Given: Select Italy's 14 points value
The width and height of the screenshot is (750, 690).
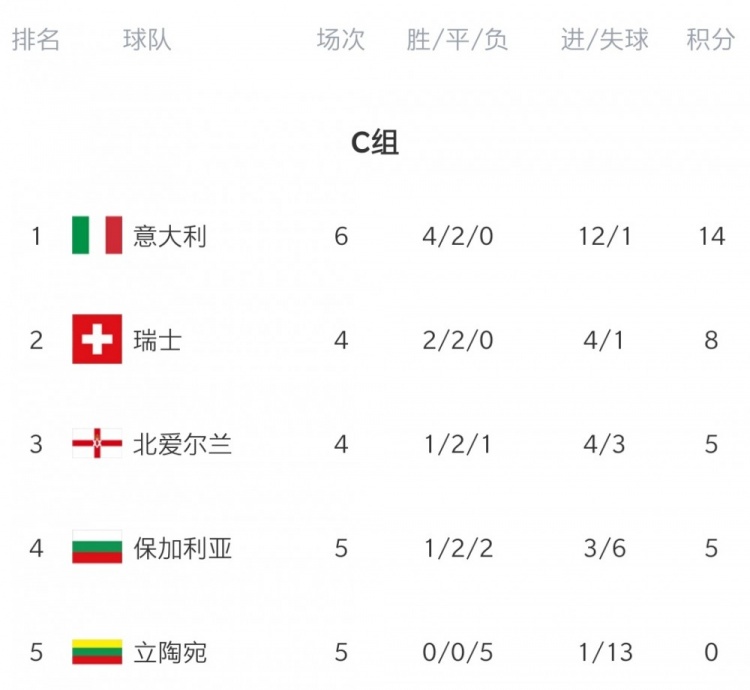Looking at the screenshot, I should (712, 236).
